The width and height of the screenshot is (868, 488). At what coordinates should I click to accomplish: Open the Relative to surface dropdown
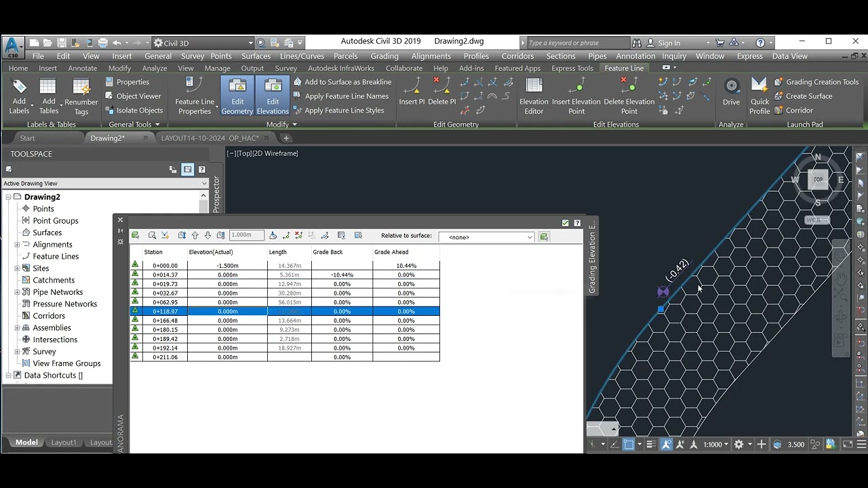[487, 237]
